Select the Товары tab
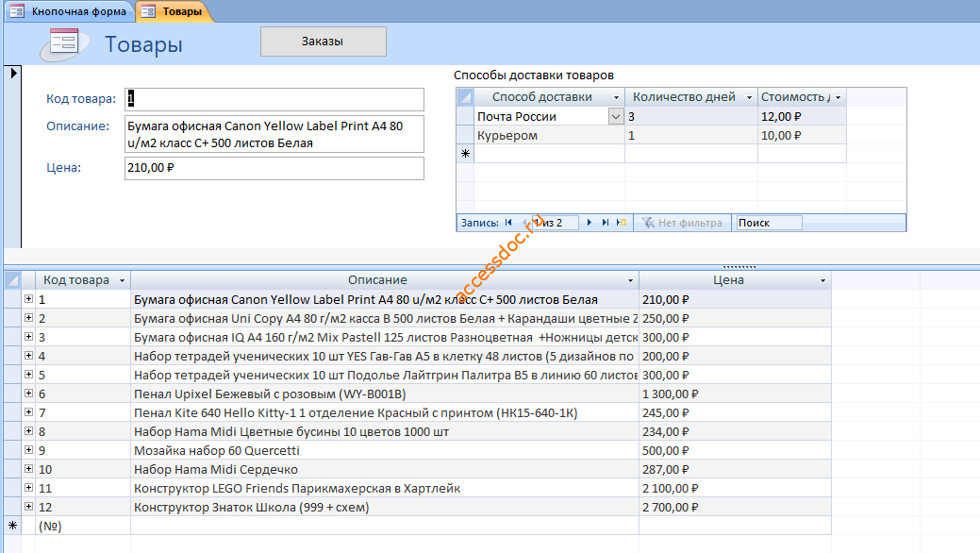Image resolution: width=980 pixels, height=553 pixels. 174,11
